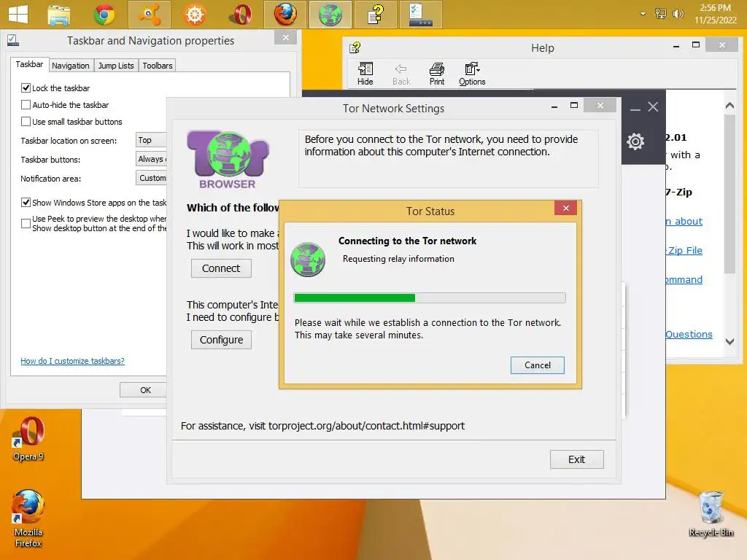The image size is (747, 560).
Task: Launch Google Chrome from the taskbar
Action: (104, 15)
